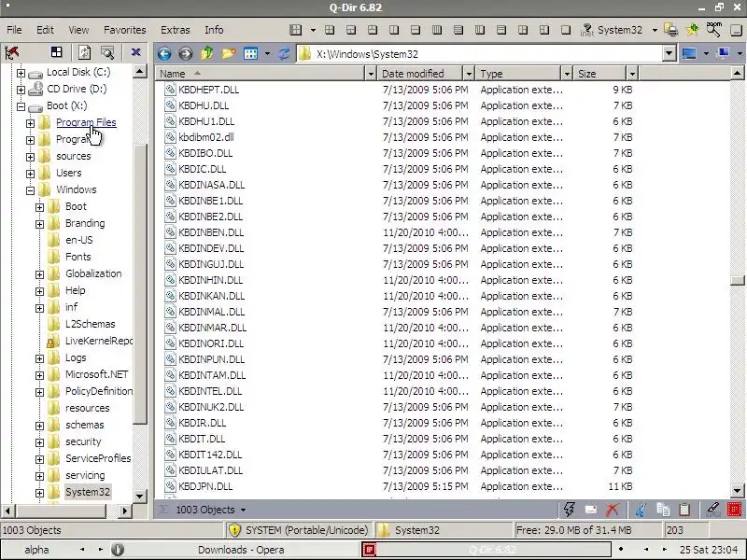Click the mail envelope icon in pane toolbar
The image size is (747, 560).
591,510
